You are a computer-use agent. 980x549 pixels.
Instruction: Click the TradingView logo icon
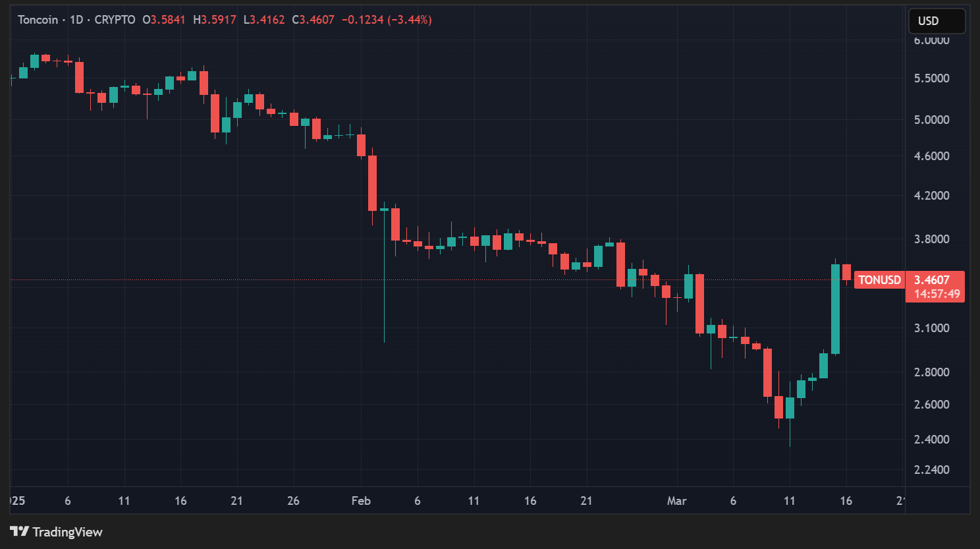tap(19, 531)
